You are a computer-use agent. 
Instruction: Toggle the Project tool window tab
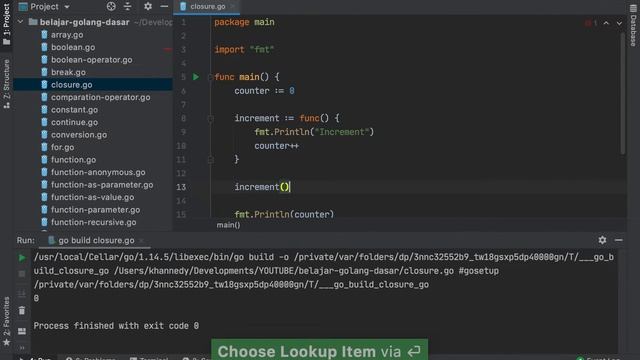(x=6, y=24)
